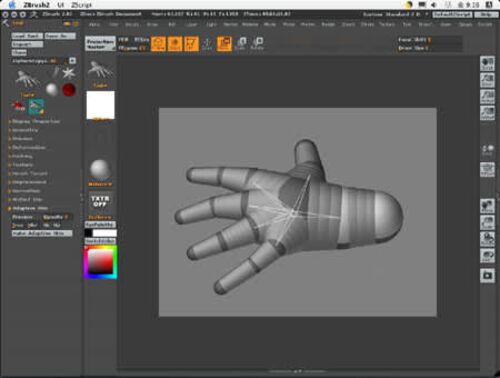Click the Load Tool button
500x378 pixels.
[x=27, y=36]
